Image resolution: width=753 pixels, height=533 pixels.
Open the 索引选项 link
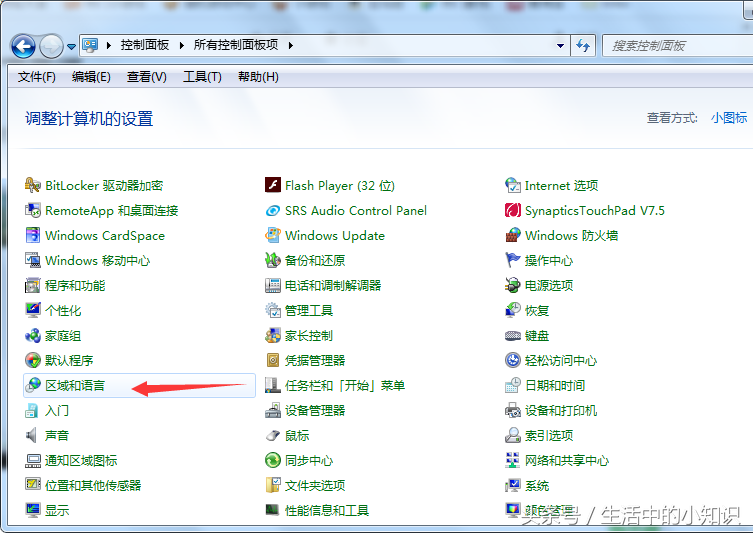[x=549, y=436]
